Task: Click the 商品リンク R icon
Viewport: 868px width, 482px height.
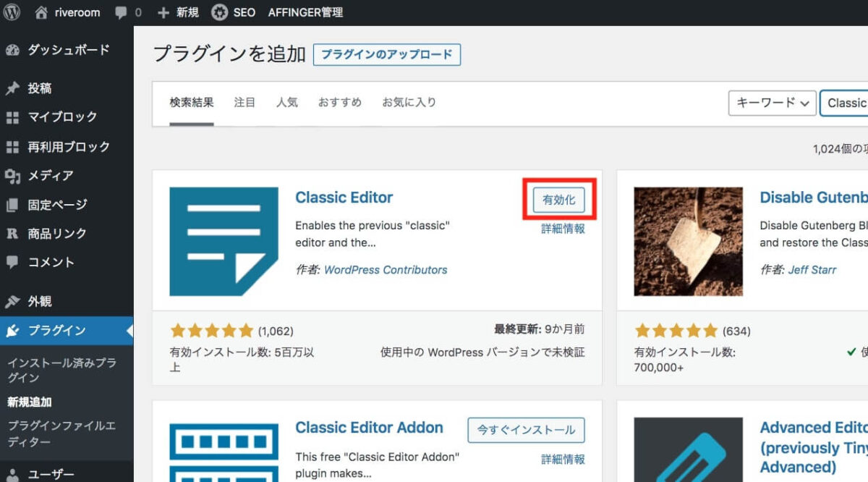Action: coord(12,234)
